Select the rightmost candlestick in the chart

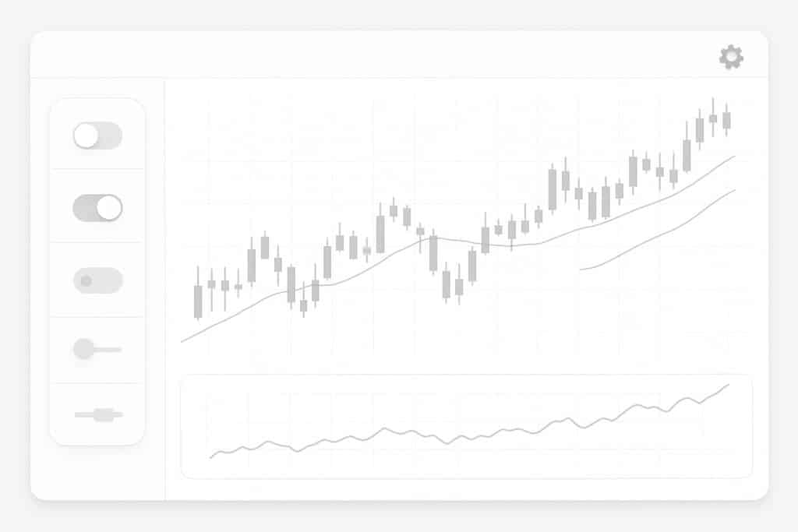(726, 120)
